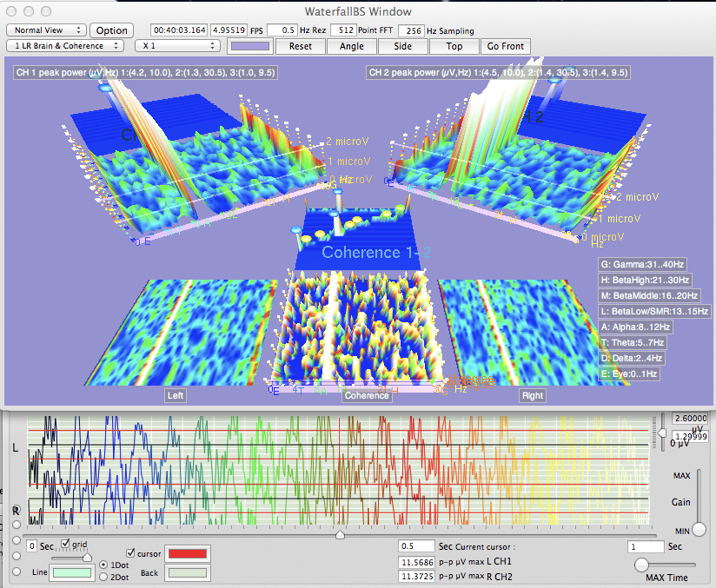Open the Normal View dropdown
This screenshot has height=588, width=716.
[x=46, y=30]
